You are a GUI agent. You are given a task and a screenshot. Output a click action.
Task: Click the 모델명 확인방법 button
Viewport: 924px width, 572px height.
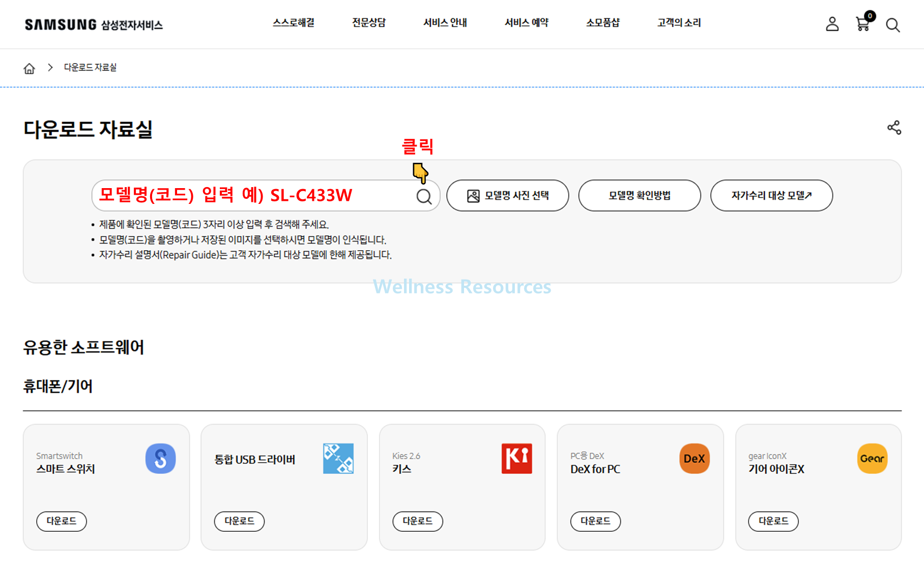click(640, 195)
